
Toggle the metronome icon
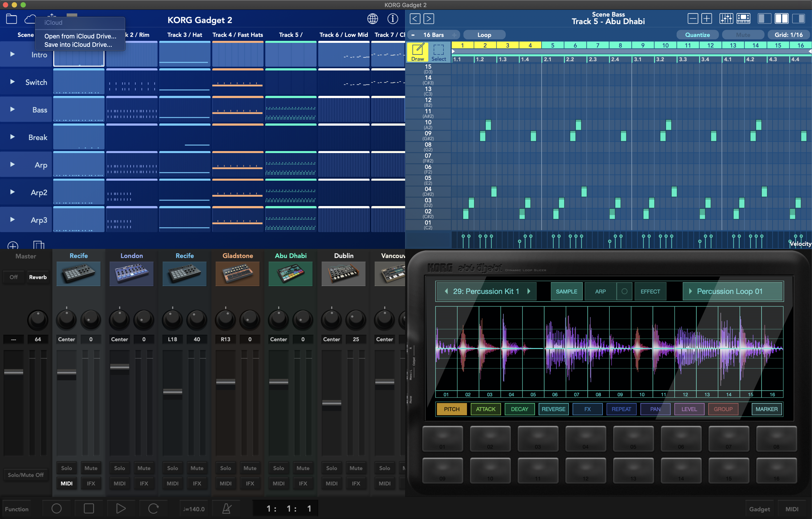point(227,508)
